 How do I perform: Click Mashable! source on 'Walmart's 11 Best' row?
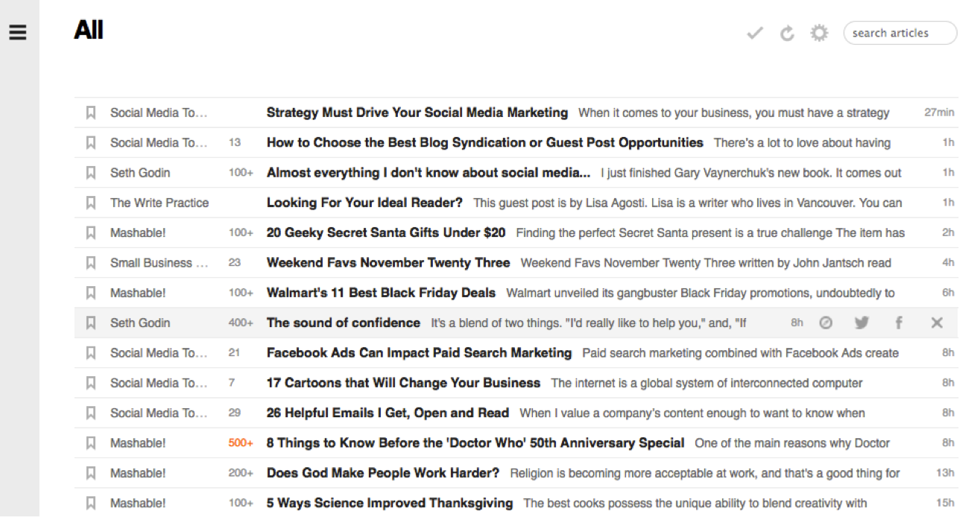point(138,293)
